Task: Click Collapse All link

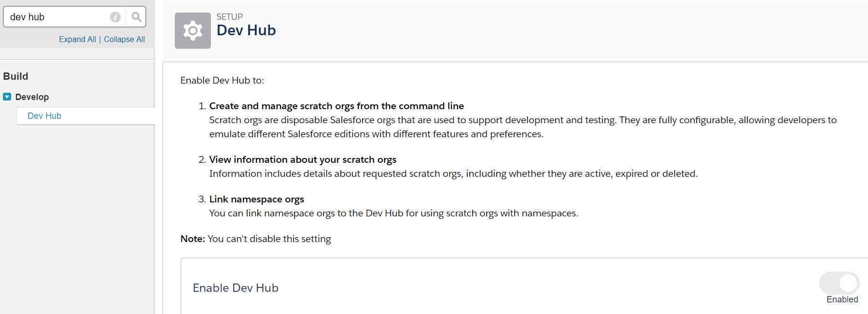Action: (x=124, y=40)
